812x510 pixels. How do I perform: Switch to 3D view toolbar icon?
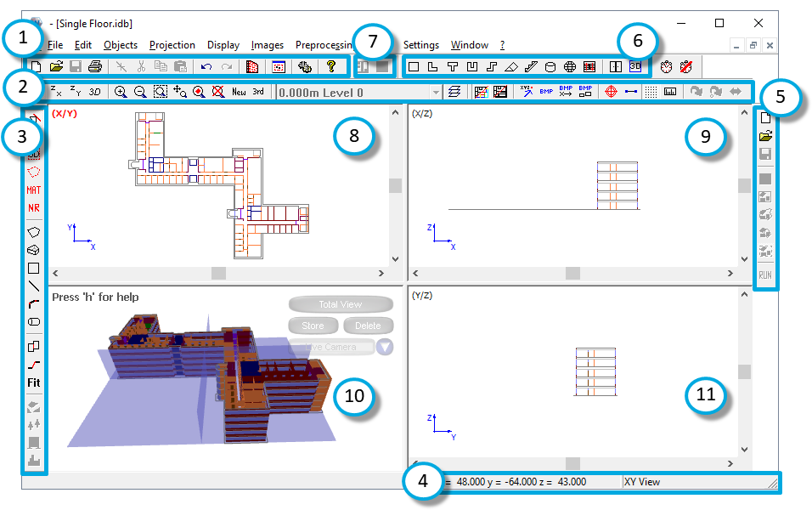(95, 92)
